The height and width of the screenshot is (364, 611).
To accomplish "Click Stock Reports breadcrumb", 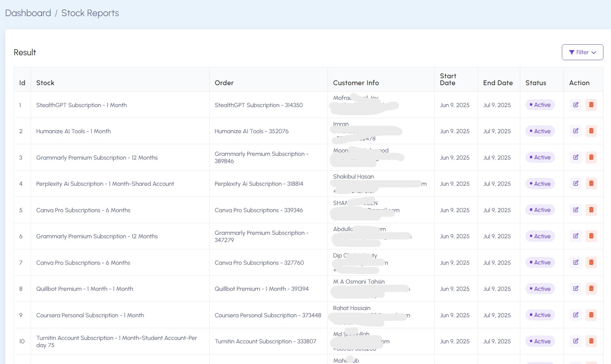I will pyautogui.click(x=90, y=13).
